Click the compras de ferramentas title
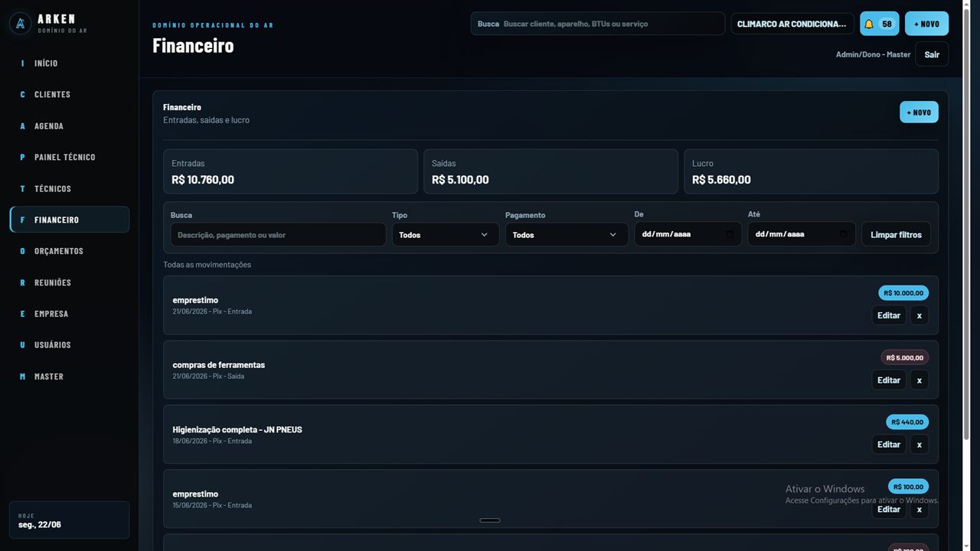Viewport: 980px width, 551px height. click(219, 365)
